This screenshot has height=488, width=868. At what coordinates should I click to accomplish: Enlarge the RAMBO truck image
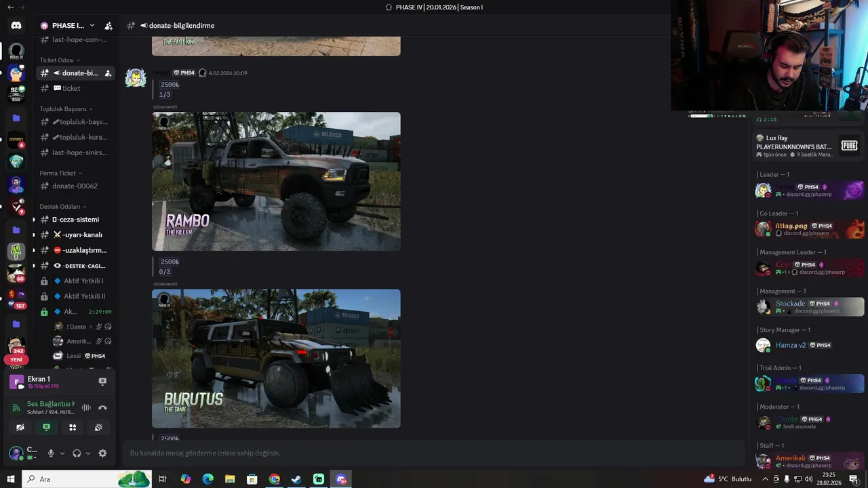click(x=276, y=182)
